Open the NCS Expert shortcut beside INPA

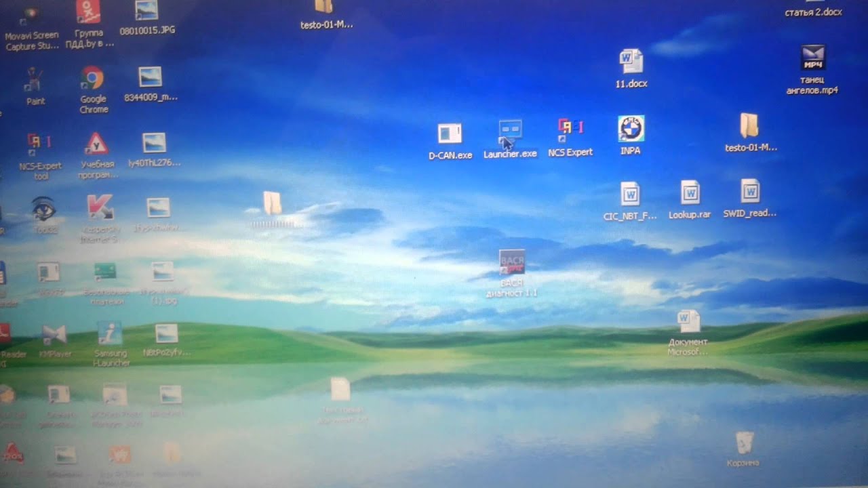(x=570, y=130)
